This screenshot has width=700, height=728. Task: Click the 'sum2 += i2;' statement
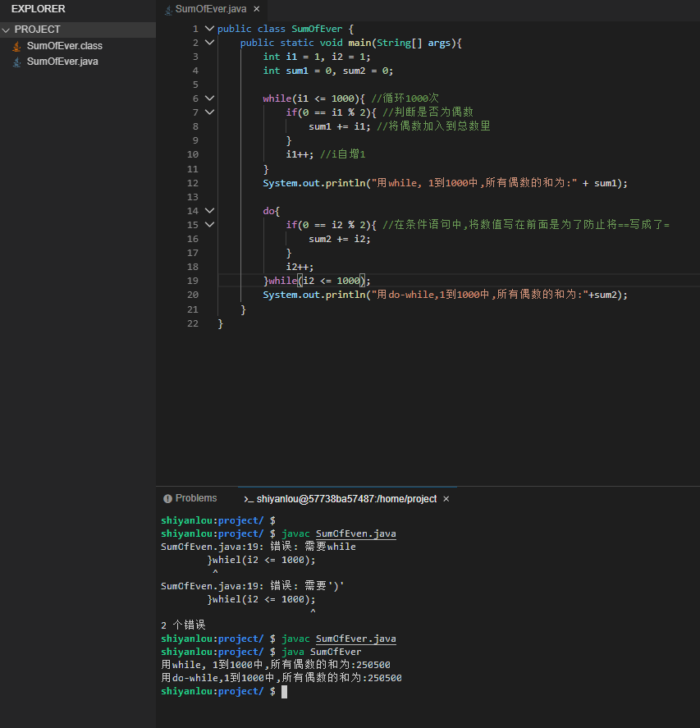(339, 239)
